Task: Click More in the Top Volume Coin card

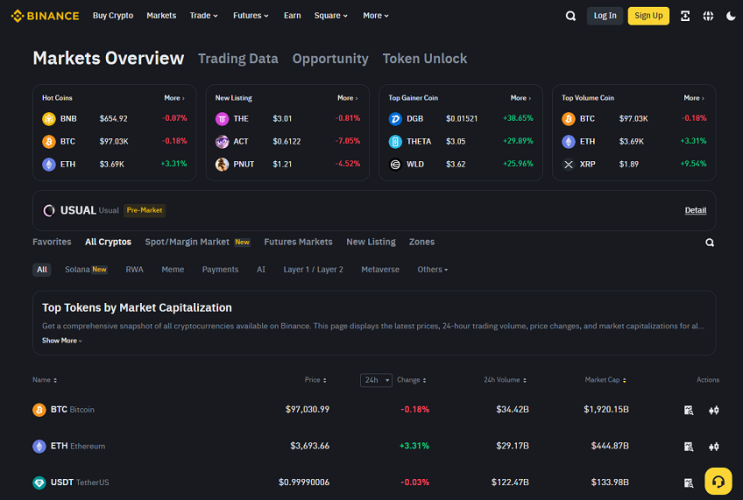Action: coord(694,98)
